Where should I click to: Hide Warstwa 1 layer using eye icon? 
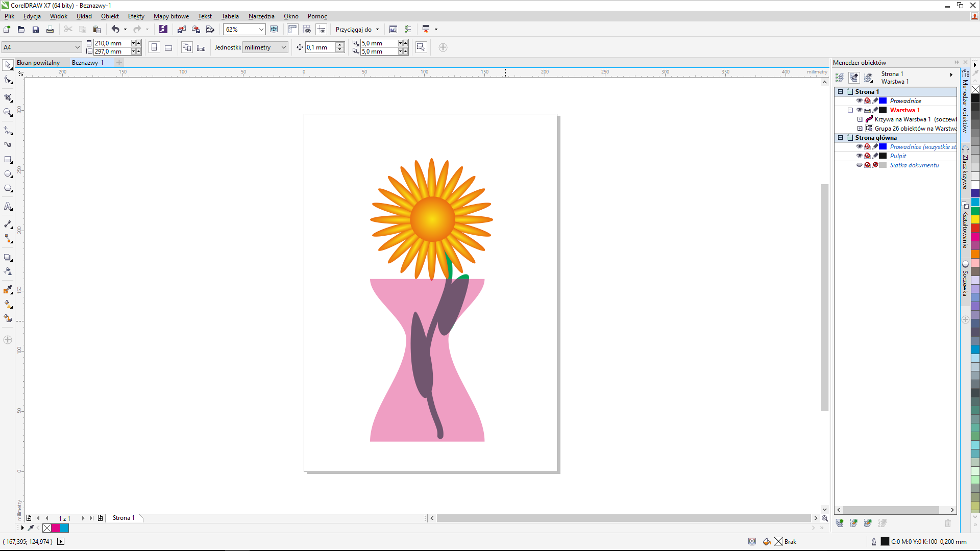[859, 110]
